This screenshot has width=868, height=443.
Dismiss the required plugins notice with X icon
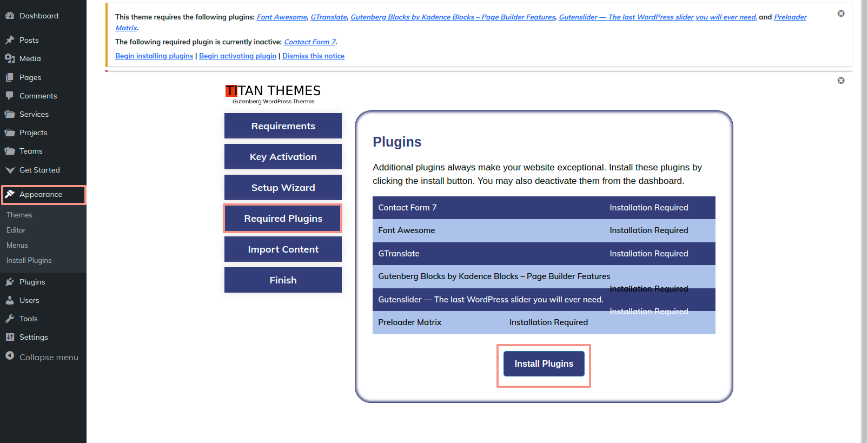click(841, 14)
